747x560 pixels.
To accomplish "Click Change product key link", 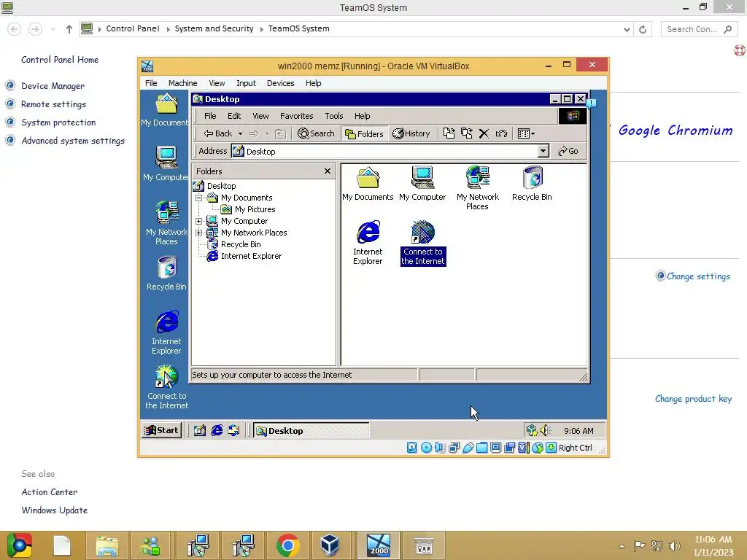I will click(693, 399).
